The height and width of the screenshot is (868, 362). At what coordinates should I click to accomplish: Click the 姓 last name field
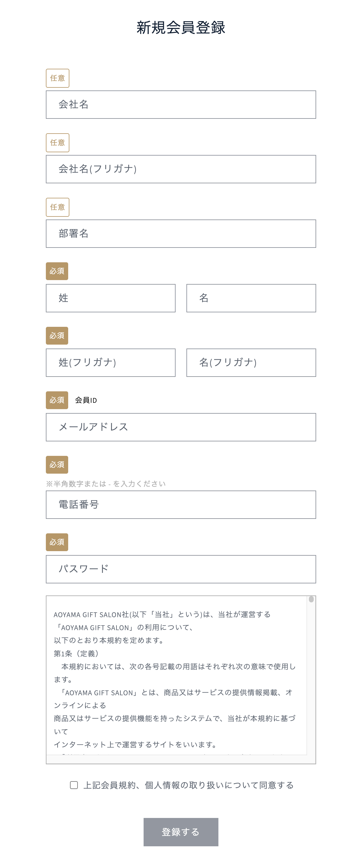point(110,298)
